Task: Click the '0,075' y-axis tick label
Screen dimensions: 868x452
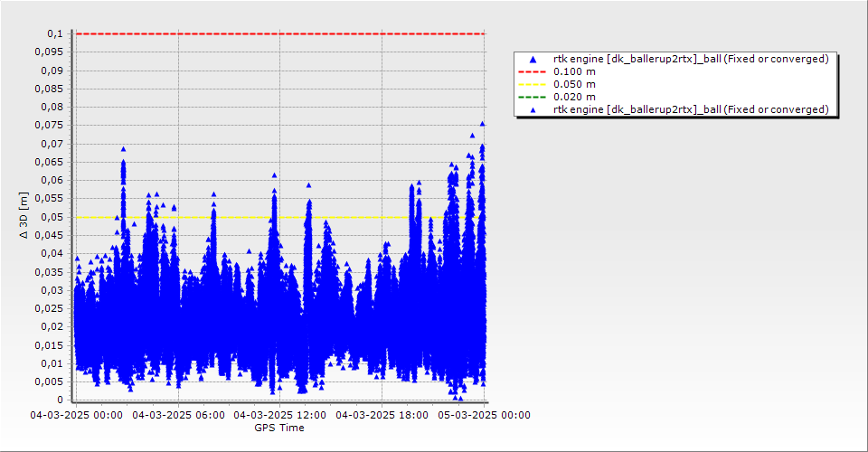Action: click(x=49, y=126)
